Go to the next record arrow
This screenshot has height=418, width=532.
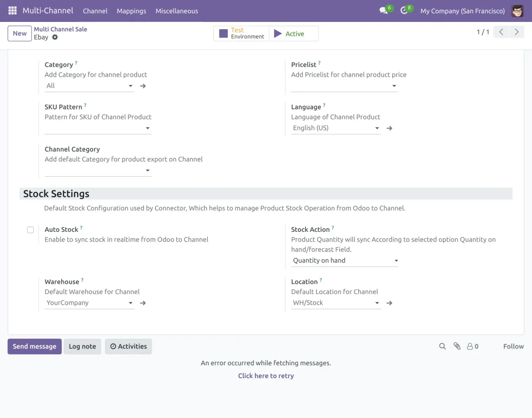pyautogui.click(x=516, y=32)
